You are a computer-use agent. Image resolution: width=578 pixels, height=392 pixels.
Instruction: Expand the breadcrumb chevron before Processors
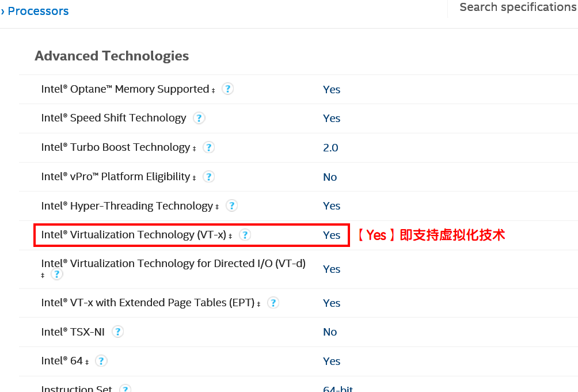pyautogui.click(x=4, y=10)
